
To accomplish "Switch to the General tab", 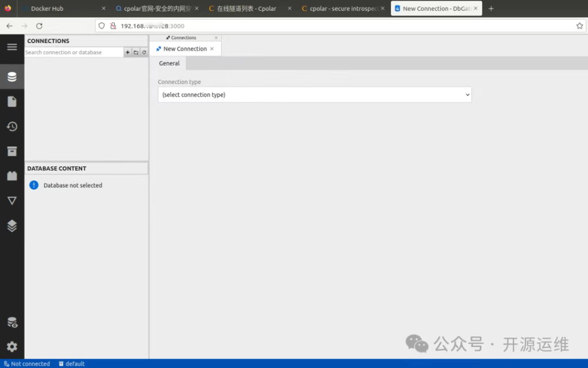I will point(169,63).
